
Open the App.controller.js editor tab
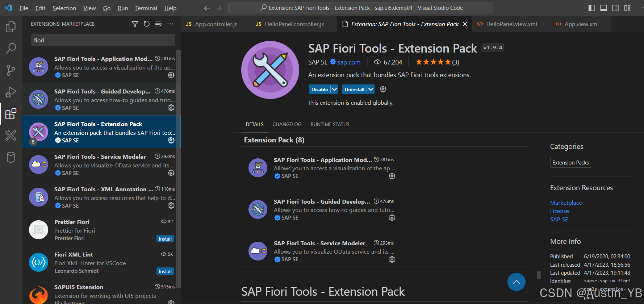click(215, 24)
